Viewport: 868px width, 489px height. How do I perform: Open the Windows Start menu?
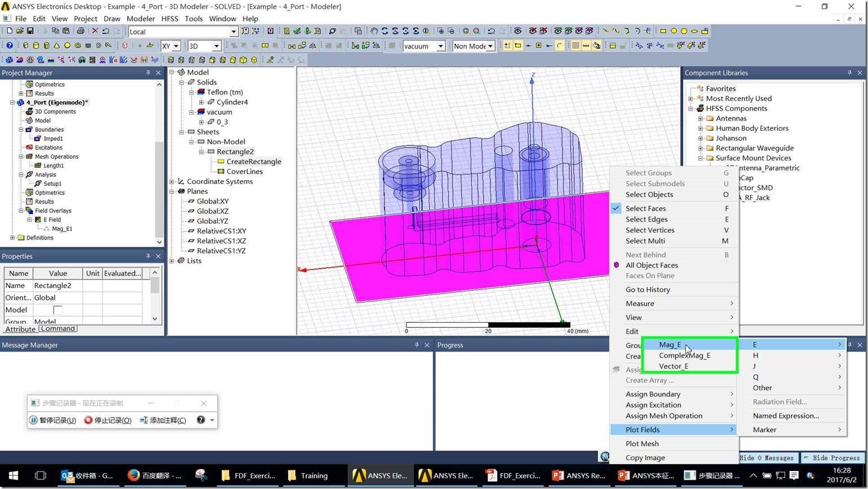tap(13, 475)
